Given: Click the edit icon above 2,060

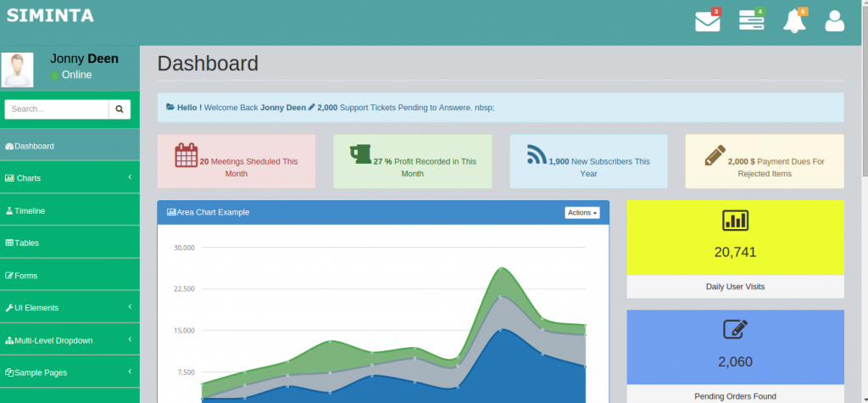Looking at the screenshot, I should (x=735, y=330).
